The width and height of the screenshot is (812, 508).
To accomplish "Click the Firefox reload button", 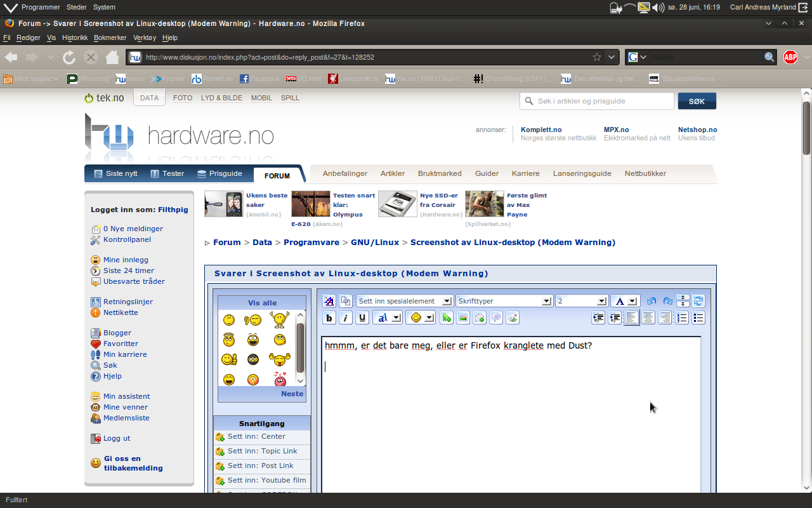I will [x=69, y=57].
